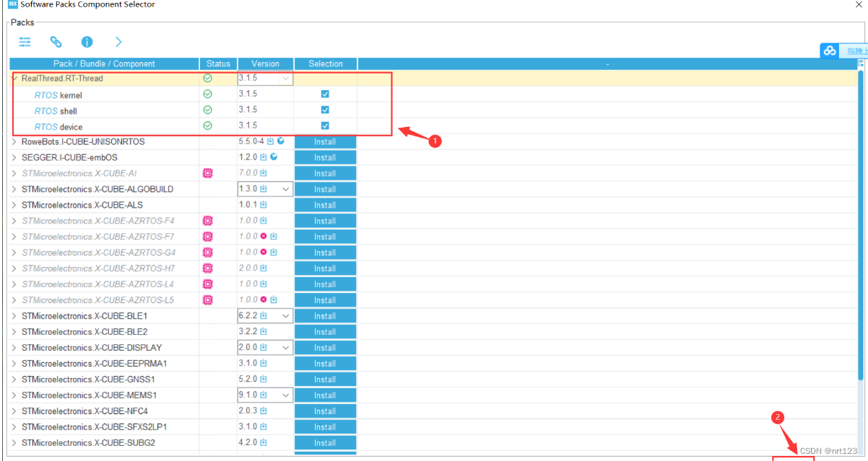Click globe icon in SEGGER I-CUBE-embOS row
Viewport: 868px width, 461px height.
[274, 157]
